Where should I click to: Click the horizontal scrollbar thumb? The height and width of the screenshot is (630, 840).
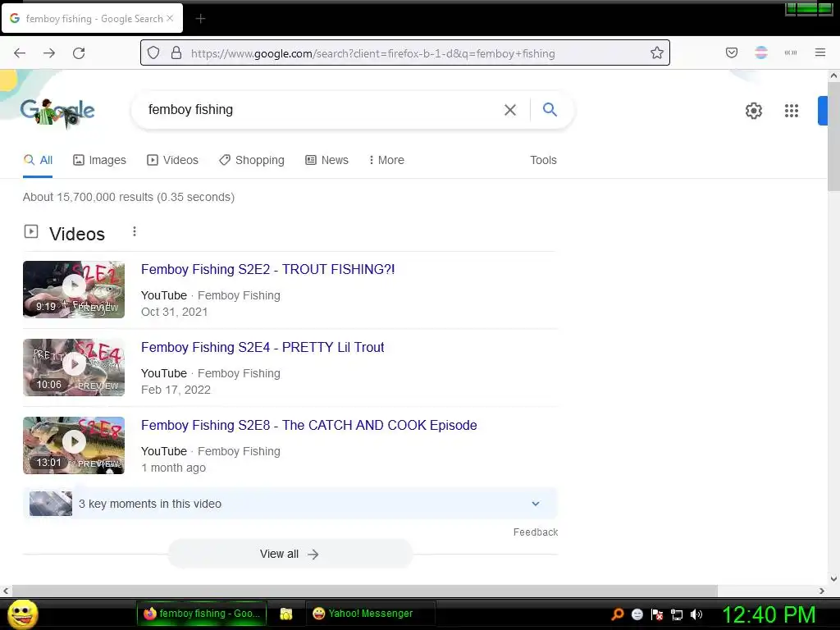pos(365,591)
